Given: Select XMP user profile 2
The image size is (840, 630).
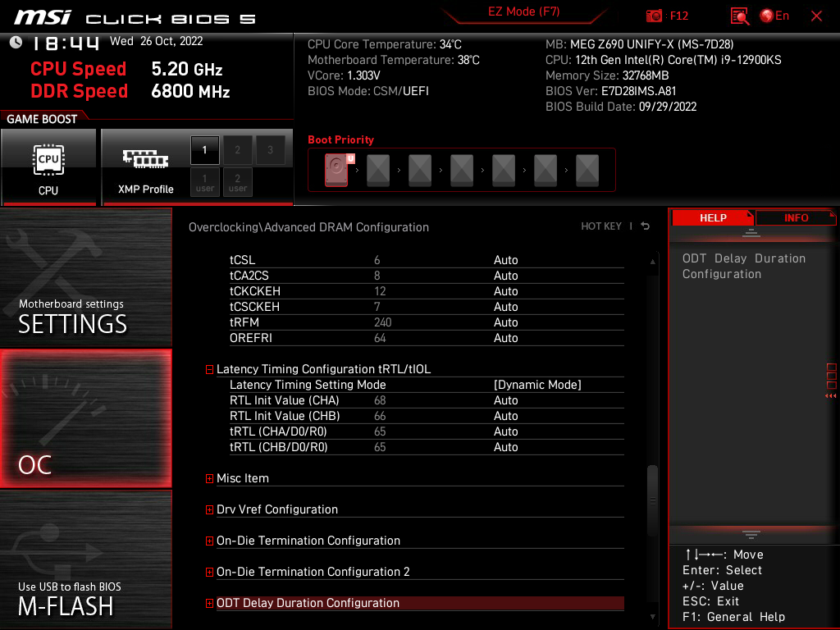Looking at the screenshot, I should (x=237, y=182).
